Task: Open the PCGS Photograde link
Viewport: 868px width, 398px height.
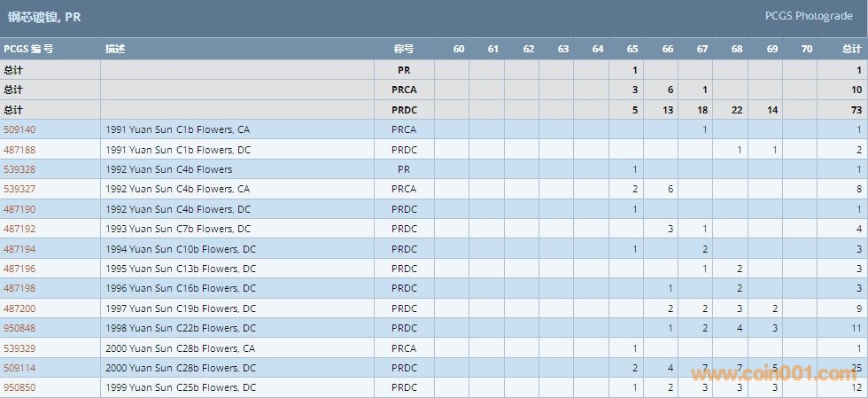Action: (809, 16)
